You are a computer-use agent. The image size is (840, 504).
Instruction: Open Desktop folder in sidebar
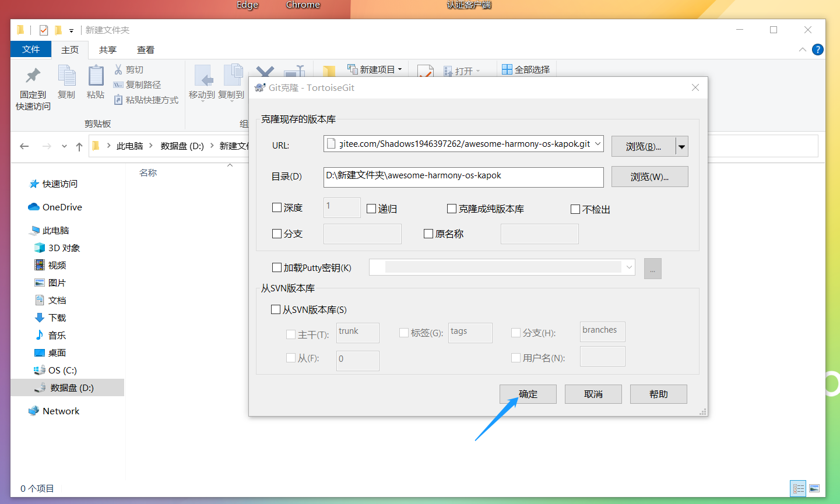pyautogui.click(x=50, y=353)
